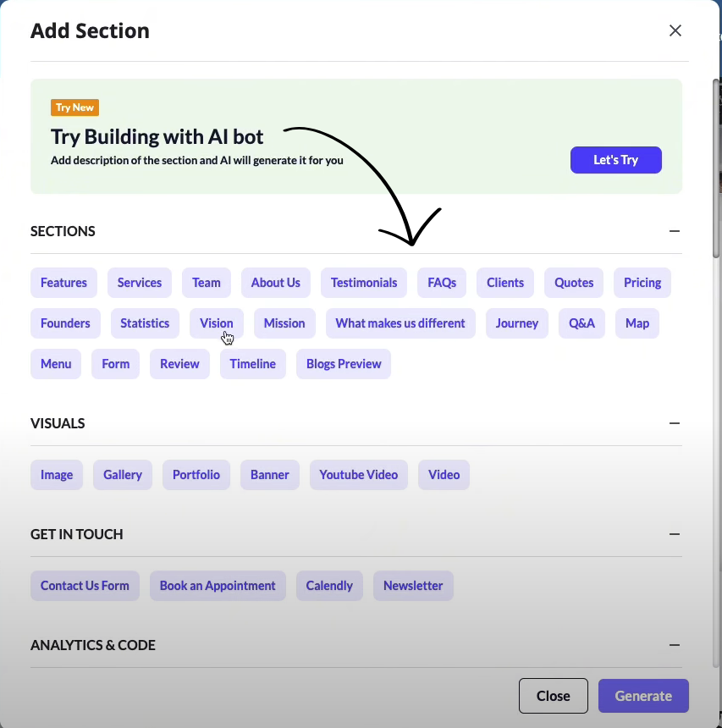Collapse the ANALYTICS & CODE group
Image resolution: width=722 pixels, height=728 pixels.
[674, 645]
